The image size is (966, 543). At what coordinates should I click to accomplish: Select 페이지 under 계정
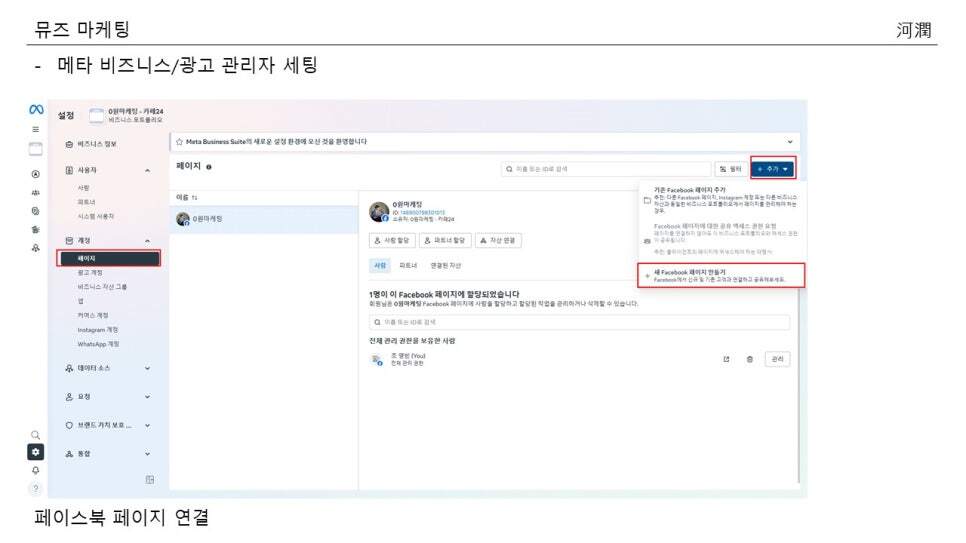[109, 258]
